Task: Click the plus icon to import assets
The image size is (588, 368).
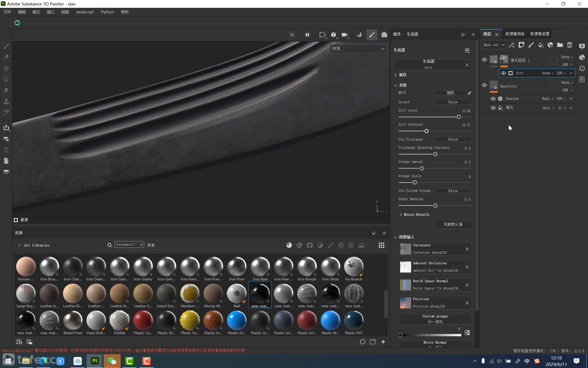Action: coord(383,342)
